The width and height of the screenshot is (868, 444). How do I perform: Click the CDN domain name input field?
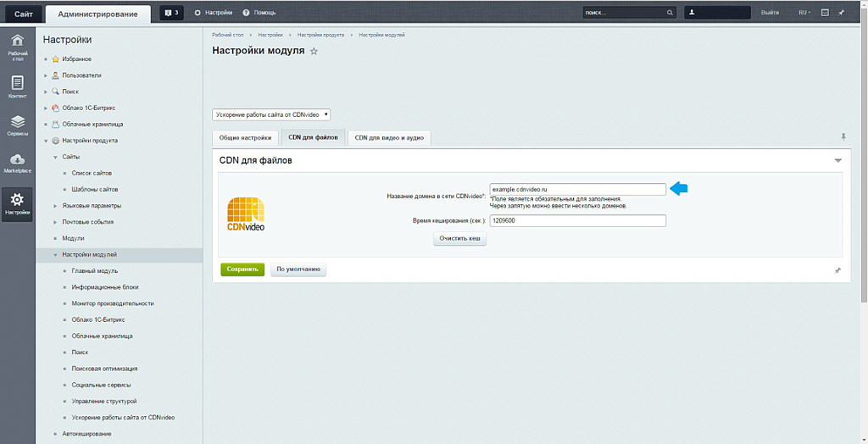(x=577, y=189)
